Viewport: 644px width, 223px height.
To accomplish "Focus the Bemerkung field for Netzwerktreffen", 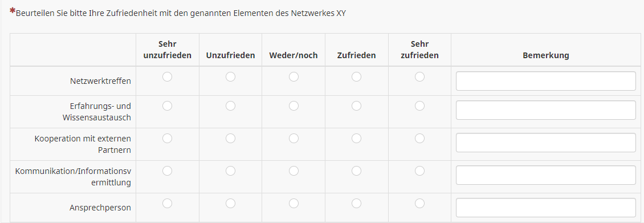I will pos(546,81).
